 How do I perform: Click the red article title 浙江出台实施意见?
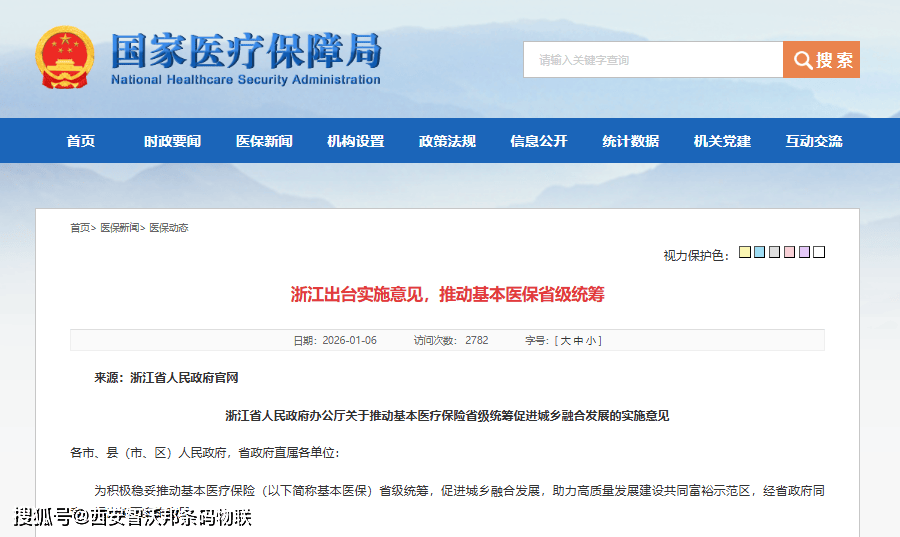tap(447, 294)
